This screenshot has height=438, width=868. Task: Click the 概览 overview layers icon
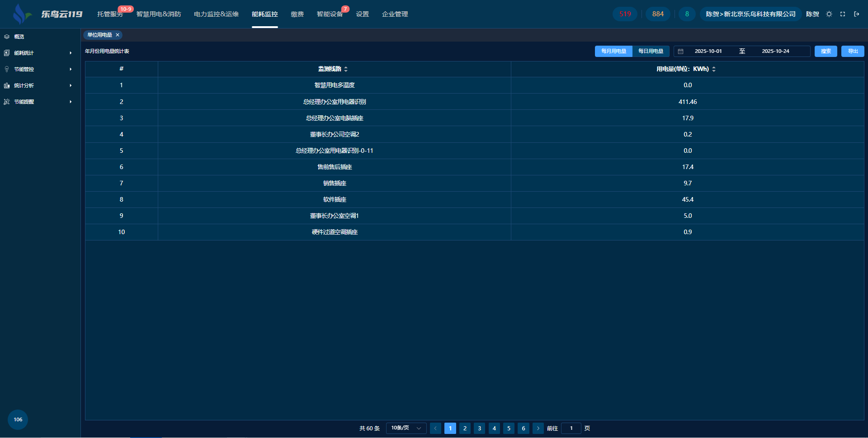[x=7, y=37]
